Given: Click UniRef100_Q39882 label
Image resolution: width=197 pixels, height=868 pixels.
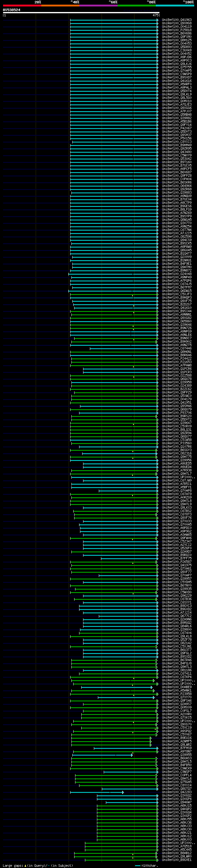Looking at the screenshot, I should [x=176, y=118].
